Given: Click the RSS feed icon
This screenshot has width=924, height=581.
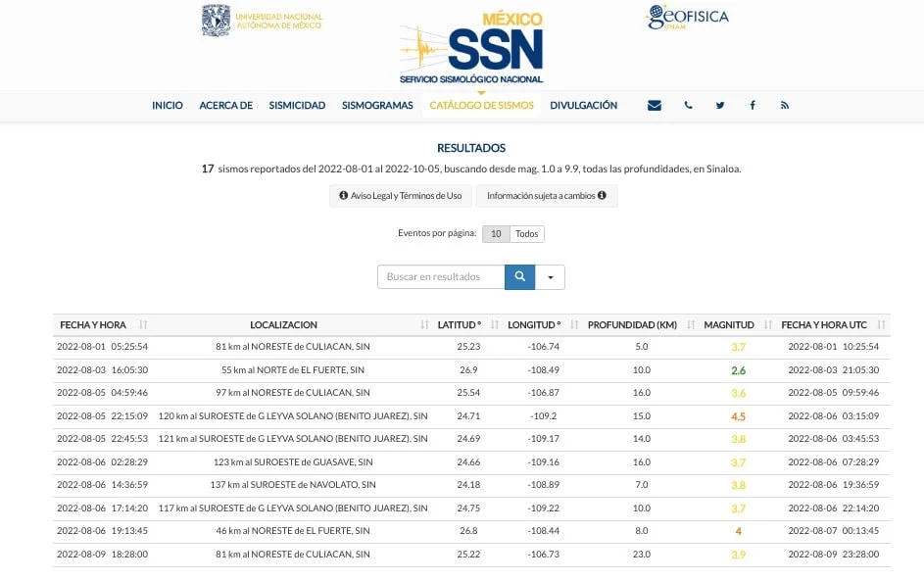Looking at the screenshot, I should pos(784,106).
